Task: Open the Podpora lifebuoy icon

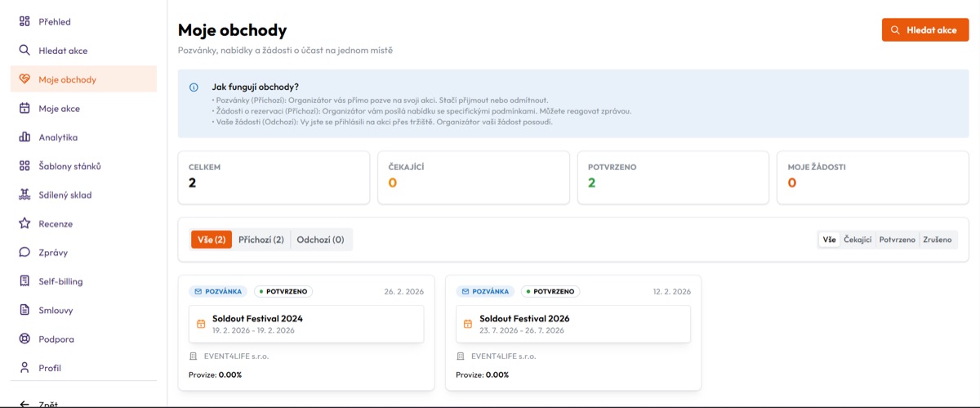Action: [24, 339]
